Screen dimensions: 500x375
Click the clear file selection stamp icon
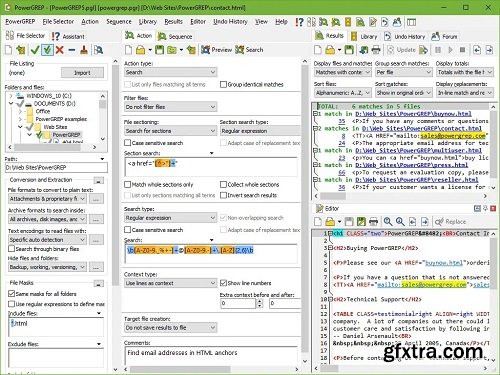(x=84, y=50)
